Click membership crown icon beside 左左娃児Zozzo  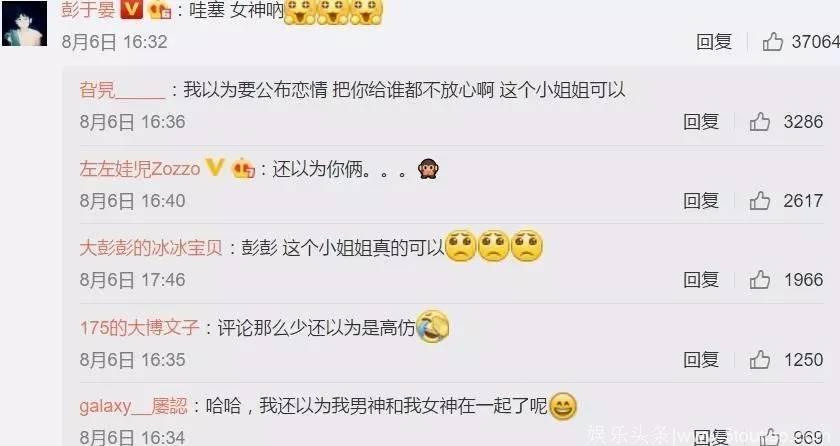(x=243, y=169)
